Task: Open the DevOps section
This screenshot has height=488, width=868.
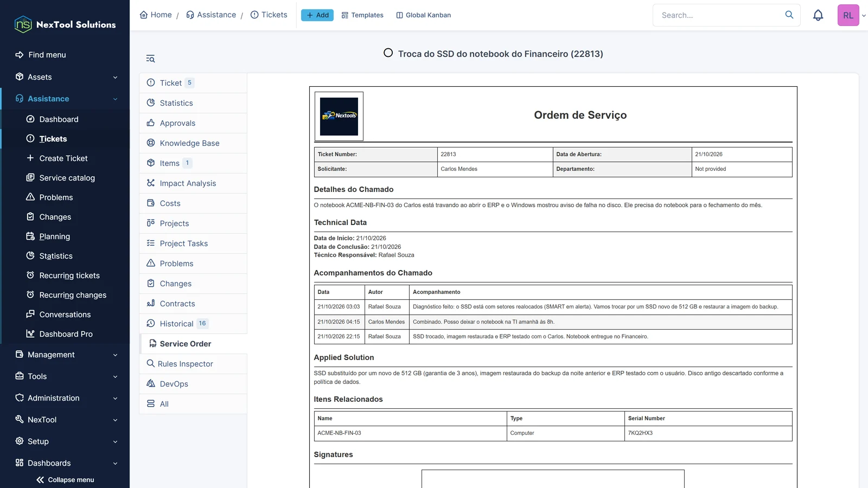Action: pyautogui.click(x=193, y=384)
